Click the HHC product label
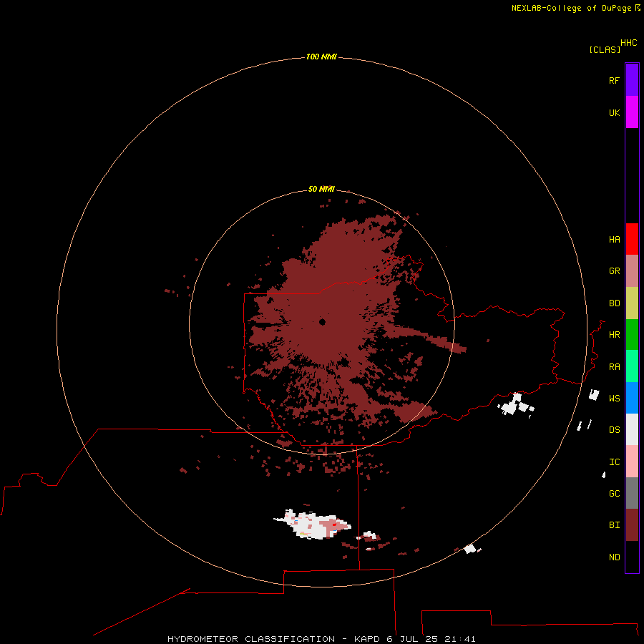 pyautogui.click(x=628, y=43)
